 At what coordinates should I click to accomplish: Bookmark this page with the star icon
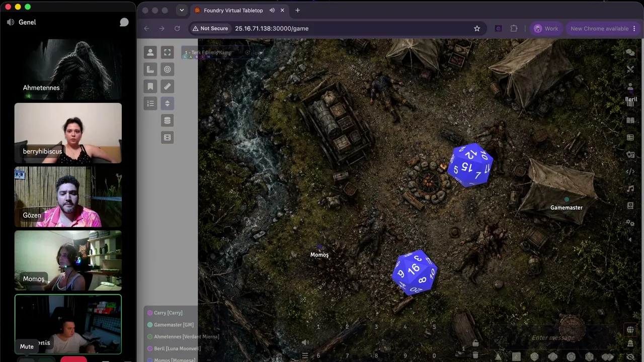(x=477, y=29)
